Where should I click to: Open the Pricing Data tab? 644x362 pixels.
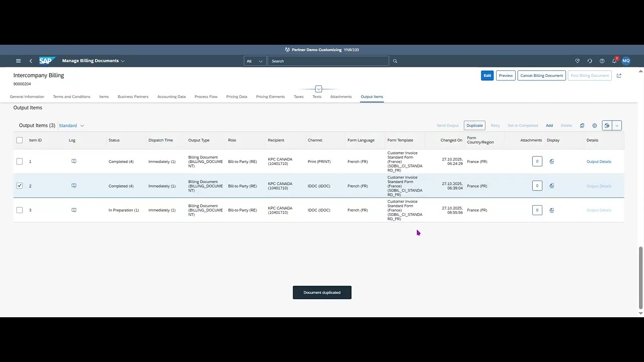236,97
